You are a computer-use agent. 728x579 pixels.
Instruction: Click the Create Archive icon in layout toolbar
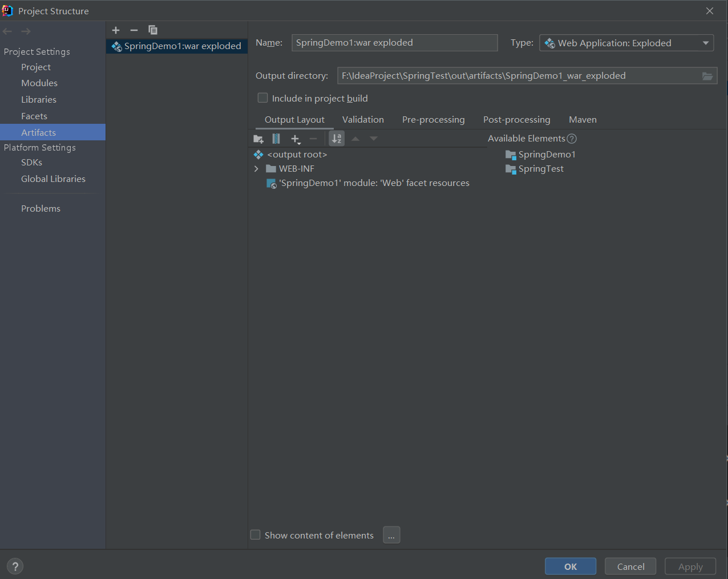click(276, 139)
